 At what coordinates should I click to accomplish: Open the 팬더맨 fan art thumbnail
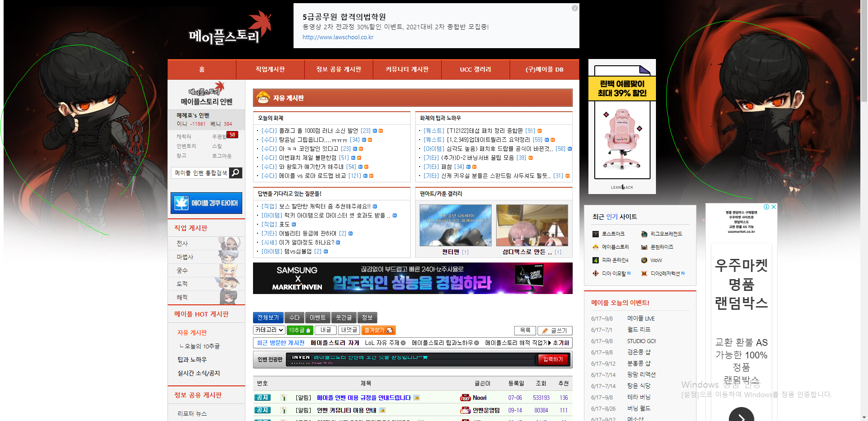pyautogui.click(x=455, y=225)
